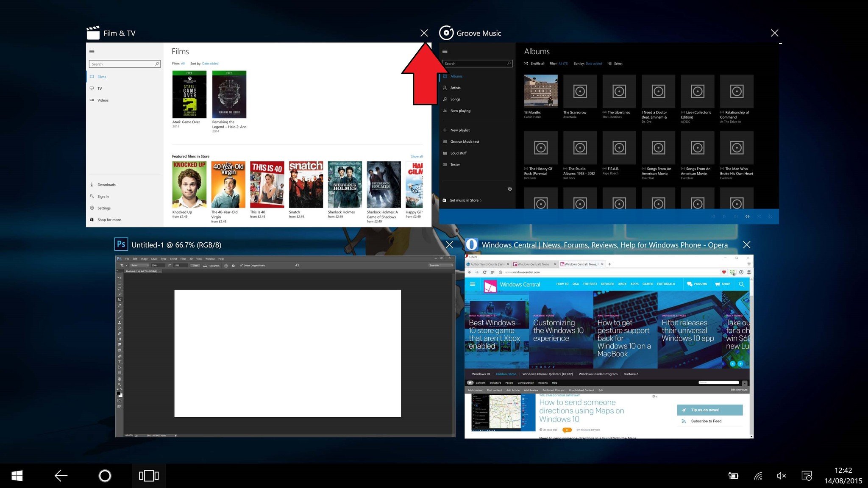The width and height of the screenshot is (868, 488).
Task: Click Tip us on news on Windows Central
Action: pos(710,410)
